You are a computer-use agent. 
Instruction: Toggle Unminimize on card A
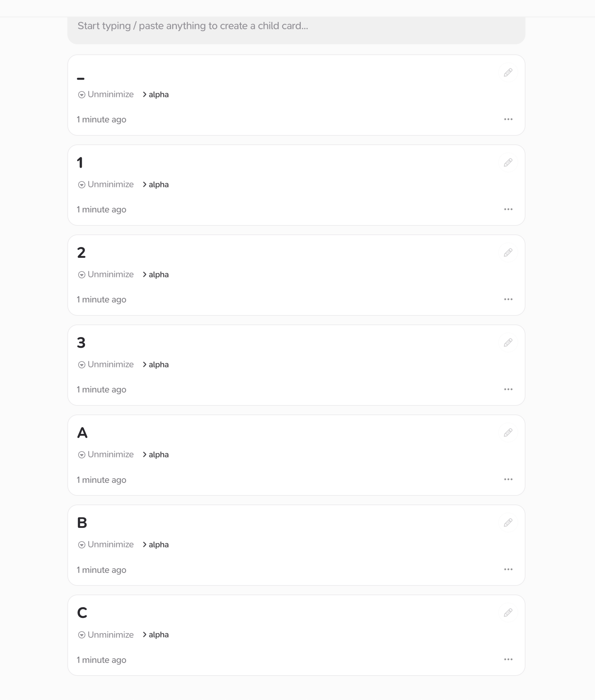[x=106, y=454]
